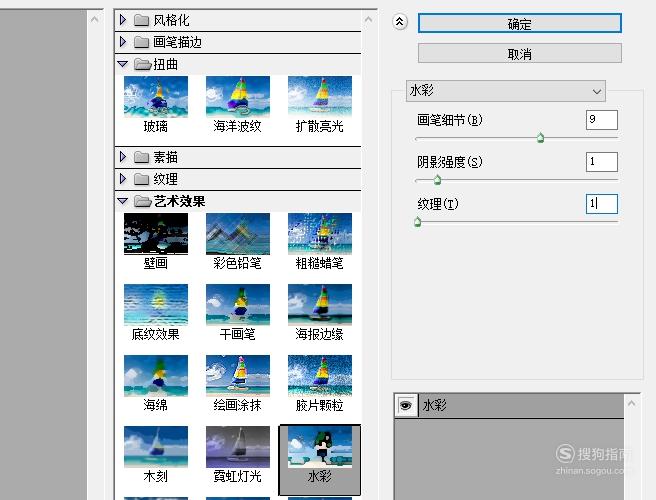
Task: Apply the 底纹效果 filter thumbnail
Action: [x=156, y=305]
